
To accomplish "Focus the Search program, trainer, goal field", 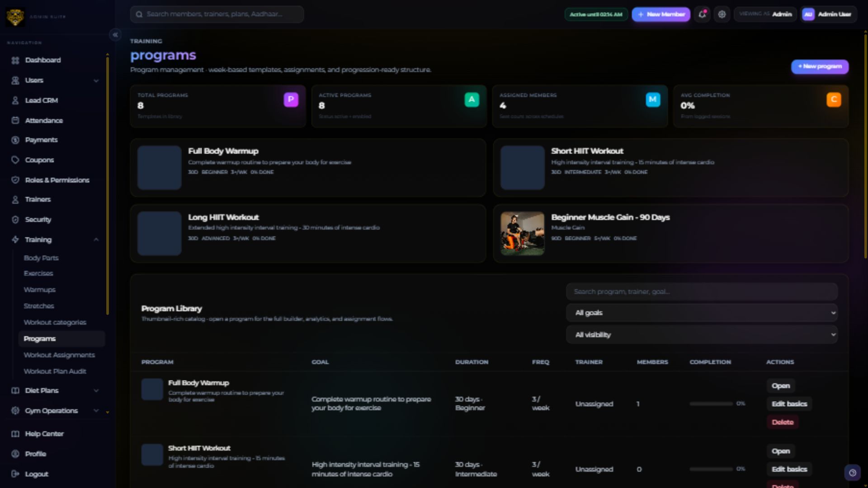I will (x=702, y=292).
